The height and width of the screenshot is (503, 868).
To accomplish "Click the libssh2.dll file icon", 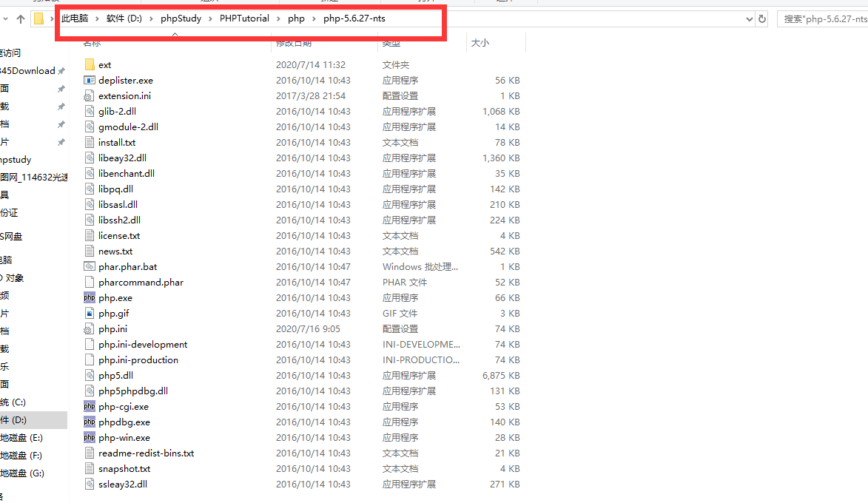I will (x=89, y=220).
